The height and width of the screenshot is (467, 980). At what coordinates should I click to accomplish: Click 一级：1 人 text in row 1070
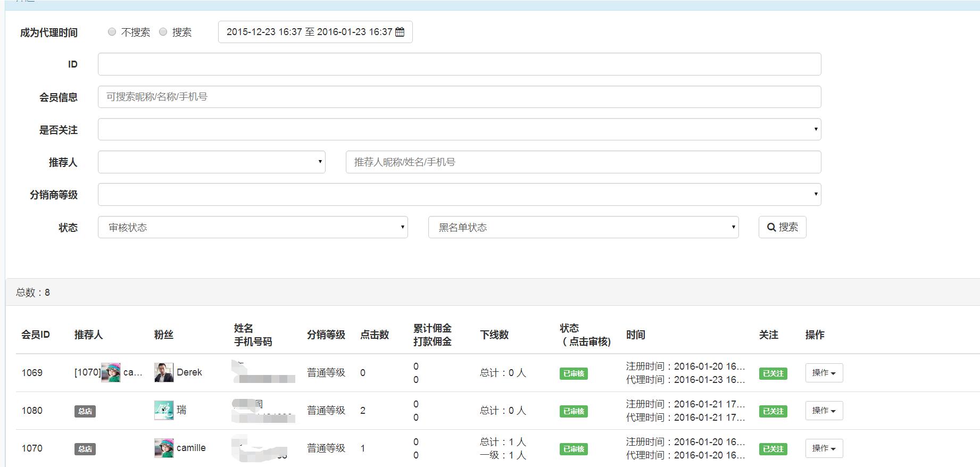pos(503,455)
